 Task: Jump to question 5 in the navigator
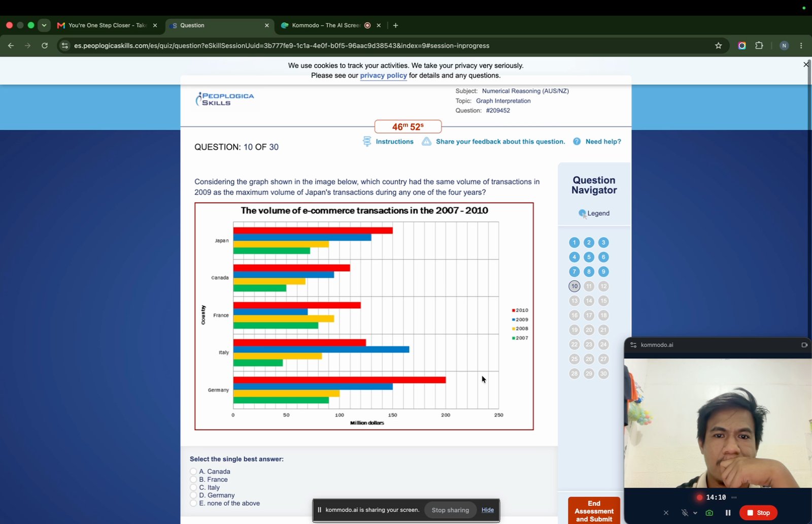589,257
